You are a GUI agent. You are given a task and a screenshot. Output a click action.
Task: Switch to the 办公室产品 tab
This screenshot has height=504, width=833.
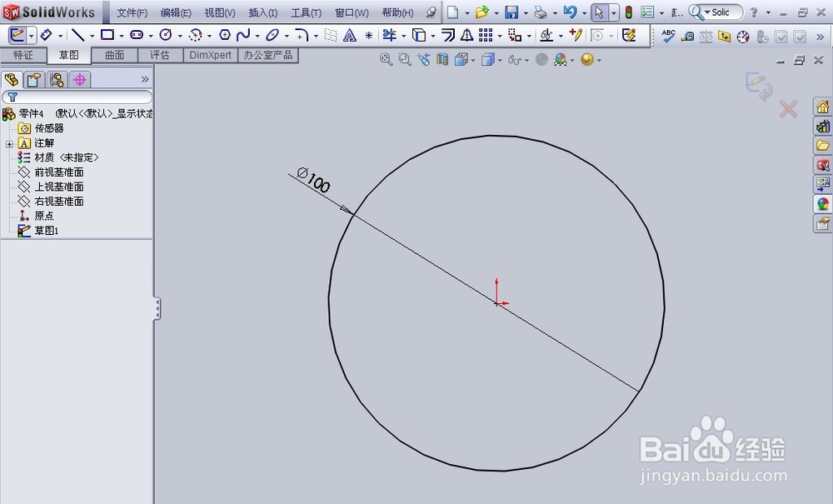pos(267,55)
